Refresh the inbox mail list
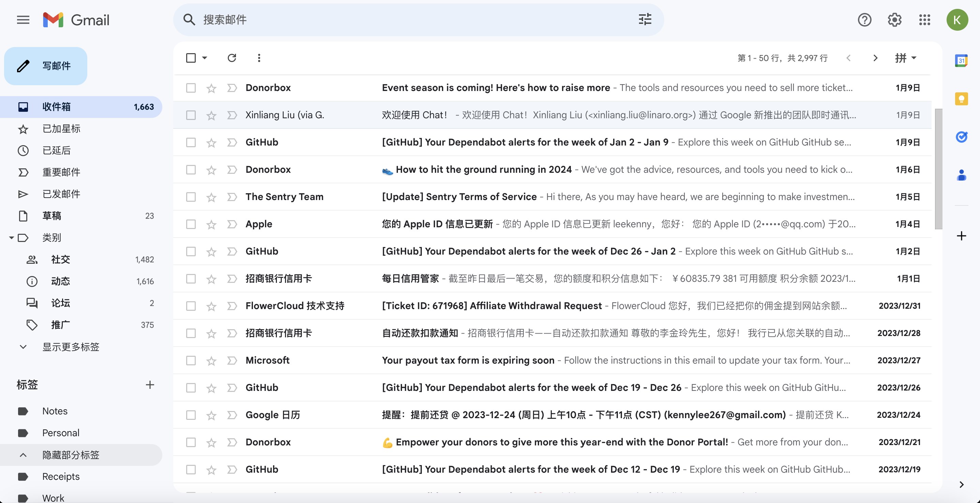The height and width of the screenshot is (503, 980). (x=232, y=58)
